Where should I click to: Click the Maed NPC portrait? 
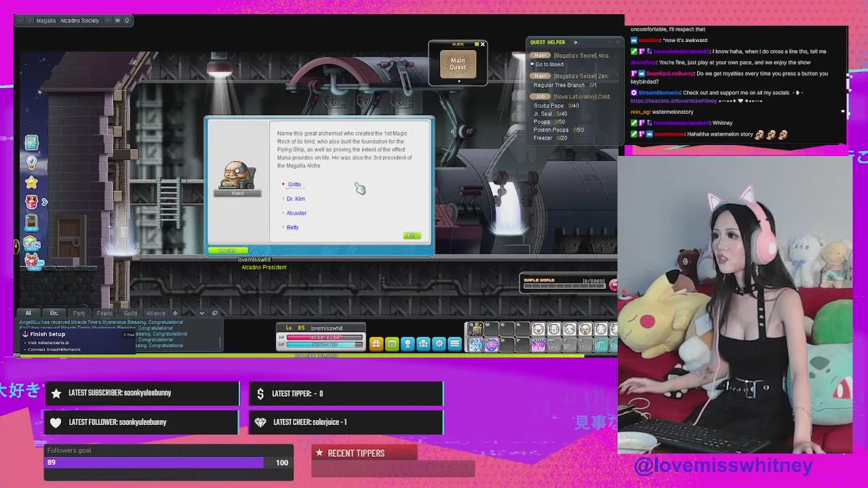point(237,175)
